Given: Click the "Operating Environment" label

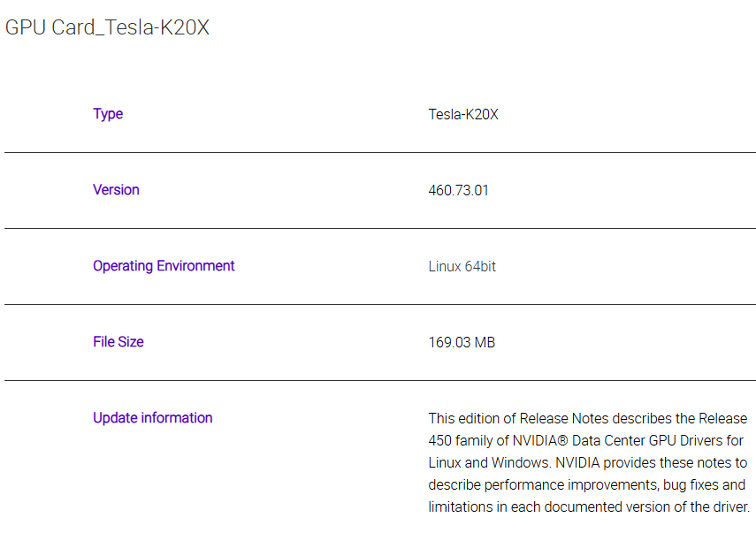Looking at the screenshot, I should [164, 266].
